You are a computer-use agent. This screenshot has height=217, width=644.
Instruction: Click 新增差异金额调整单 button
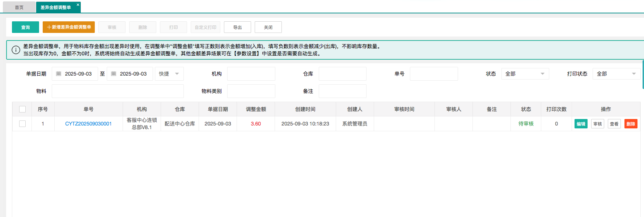point(69,27)
